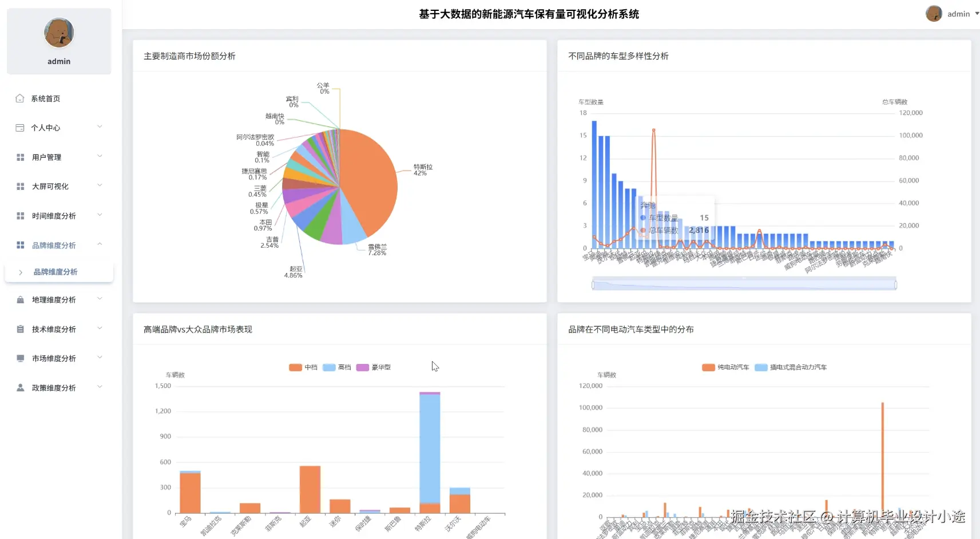The width and height of the screenshot is (980, 539).
Task: Expand 技术维度分析 using its chevron arrow
Action: click(x=100, y=328)
